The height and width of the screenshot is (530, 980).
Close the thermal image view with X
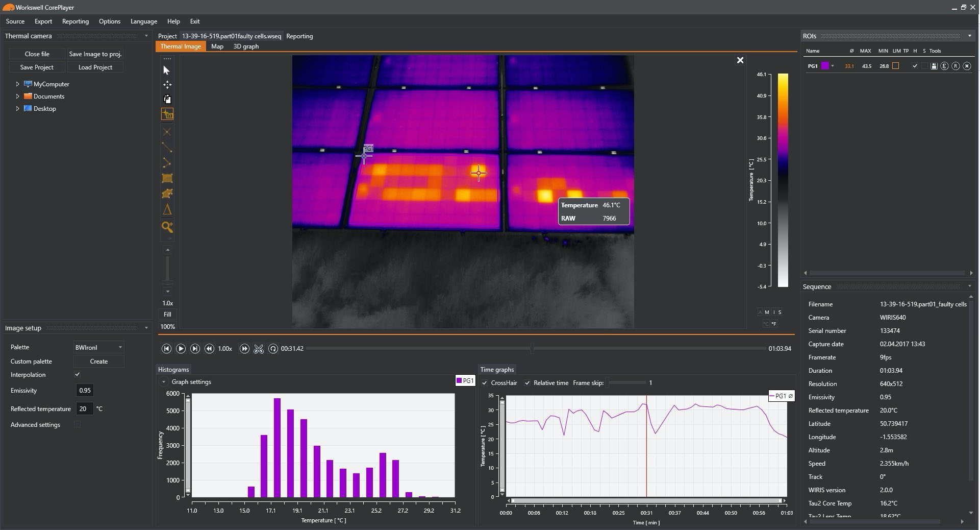(740, 60)
